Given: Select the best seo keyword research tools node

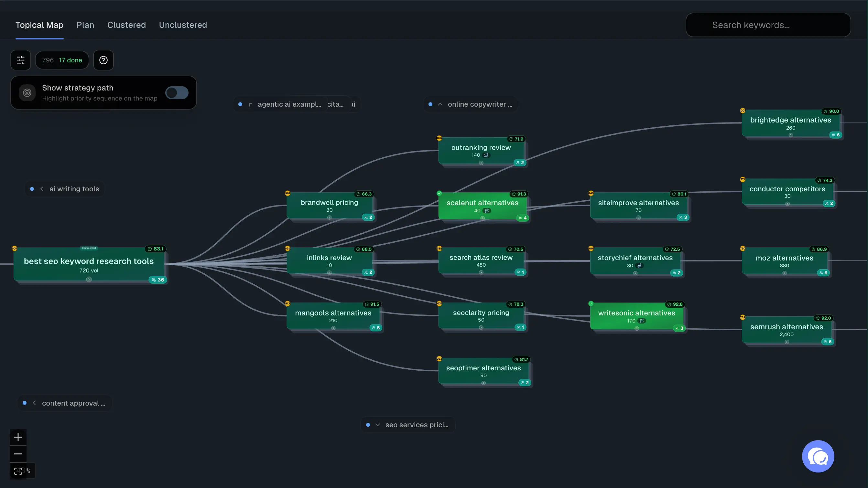Looking at the screenshot, I should coord(89,264).
